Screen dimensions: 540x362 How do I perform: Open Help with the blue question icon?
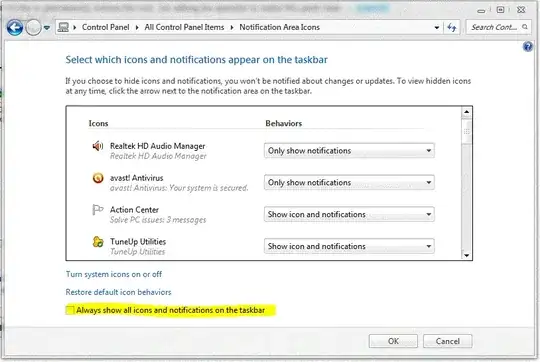pyautogui.click(x=528, y=46)
